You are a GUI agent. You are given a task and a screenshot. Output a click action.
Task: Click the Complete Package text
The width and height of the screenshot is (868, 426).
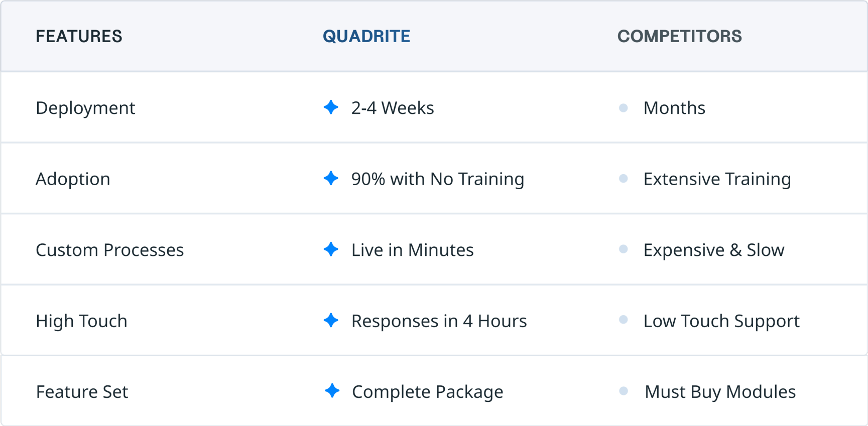click(428, 392)
